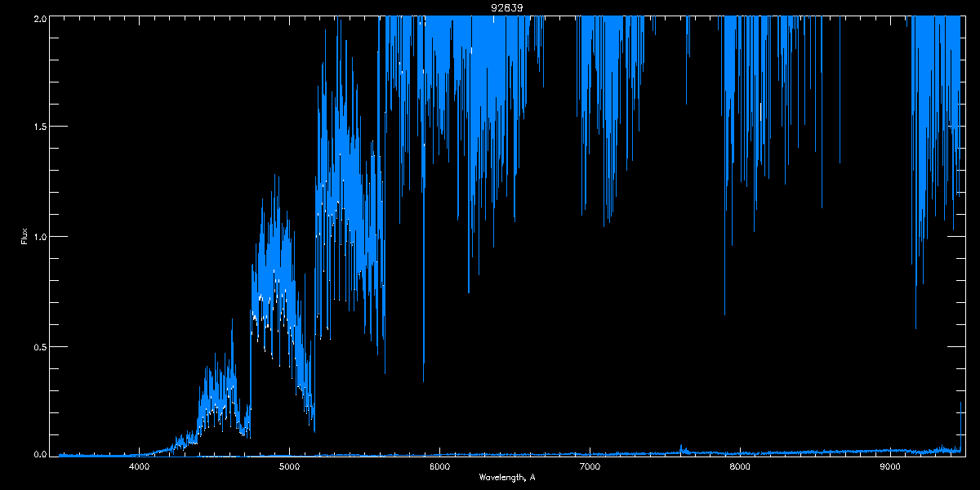Click the 9000 wavelength tick label
The height and width of the screenshot is (490, 980).
click(890, 467)
